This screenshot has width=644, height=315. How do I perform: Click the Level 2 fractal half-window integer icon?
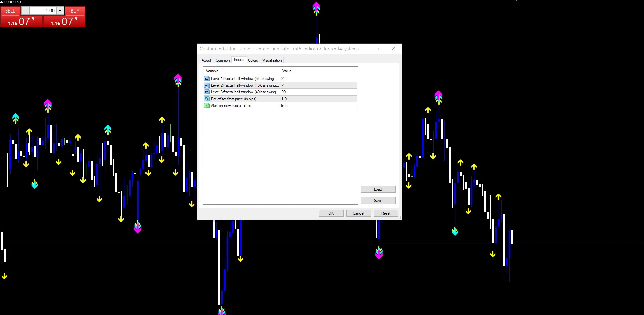207,85
